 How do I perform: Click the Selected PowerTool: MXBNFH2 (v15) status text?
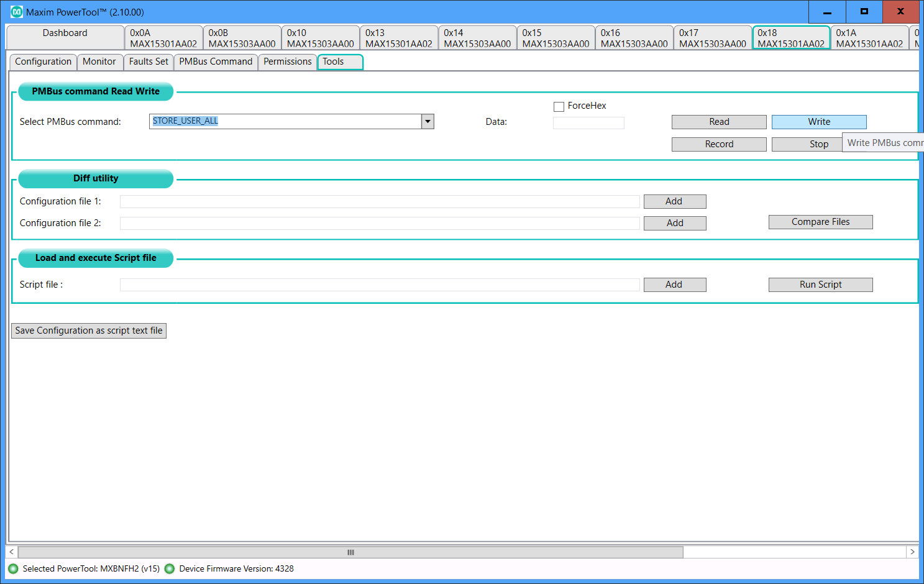[91, 568]
